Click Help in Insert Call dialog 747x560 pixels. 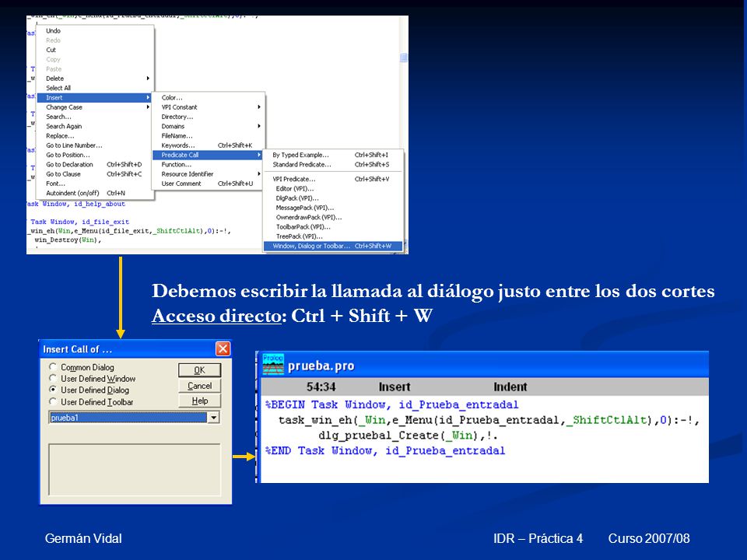coord(200,401)
